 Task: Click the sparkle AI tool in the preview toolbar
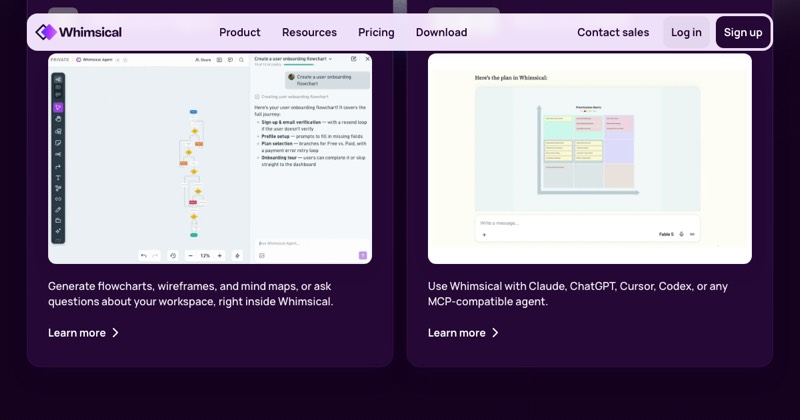[58, 231]
